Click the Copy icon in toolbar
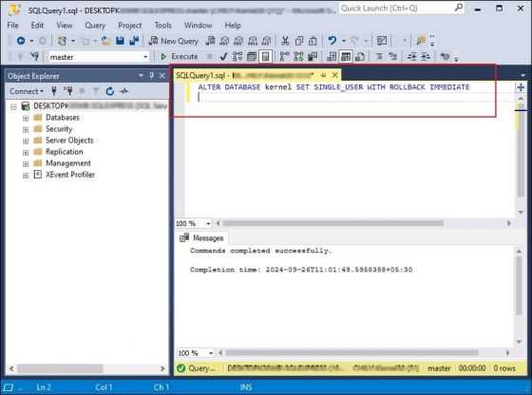532x395 pixels. (299, 41)
